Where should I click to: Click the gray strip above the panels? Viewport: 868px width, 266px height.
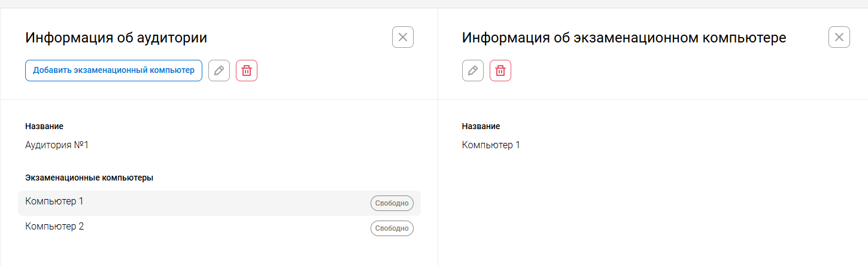tap(434, 4)
